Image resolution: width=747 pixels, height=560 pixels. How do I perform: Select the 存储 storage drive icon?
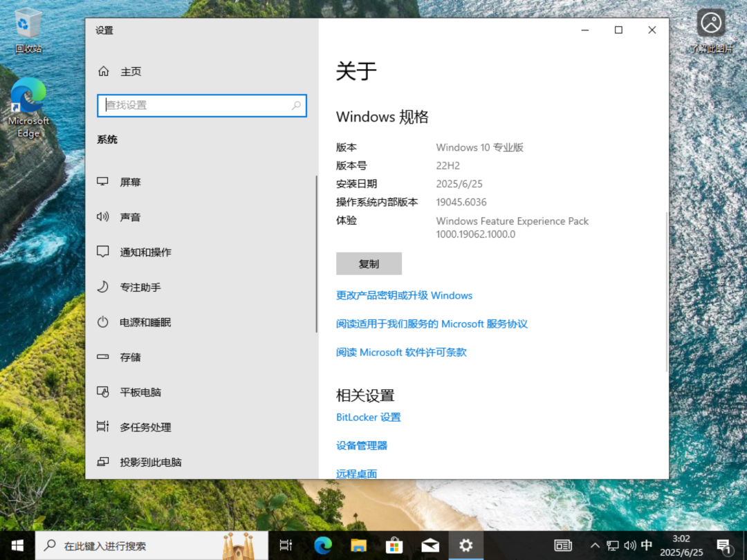(102, 357)
